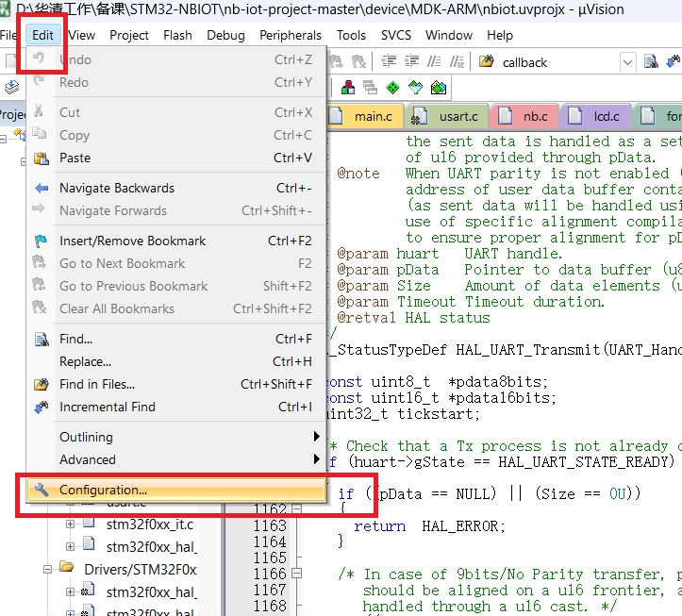This screenshot has height=616, width=682.
Task: Open the Pack Installer icon
Action: 438,88
